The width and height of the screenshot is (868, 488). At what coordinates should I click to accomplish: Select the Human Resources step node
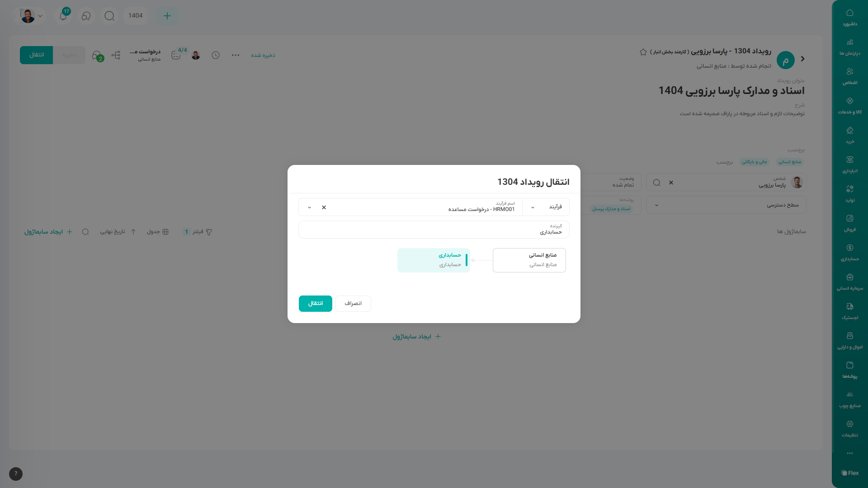529,260
